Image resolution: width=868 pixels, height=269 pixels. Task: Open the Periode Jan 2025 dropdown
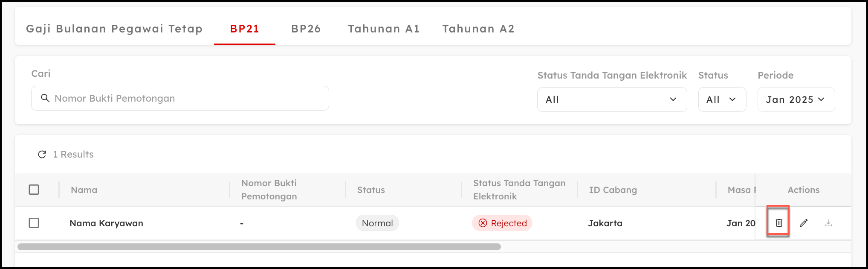coord(796,99)
